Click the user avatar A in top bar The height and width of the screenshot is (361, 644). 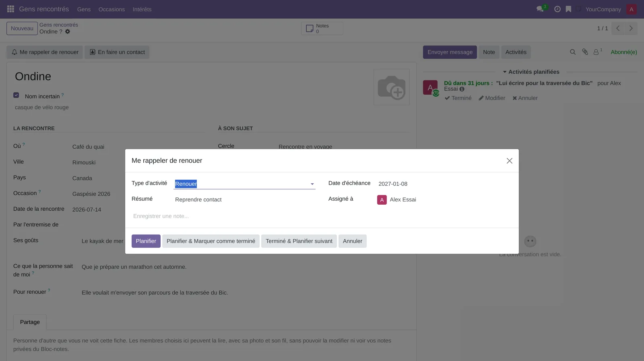[x=632, y=9]
